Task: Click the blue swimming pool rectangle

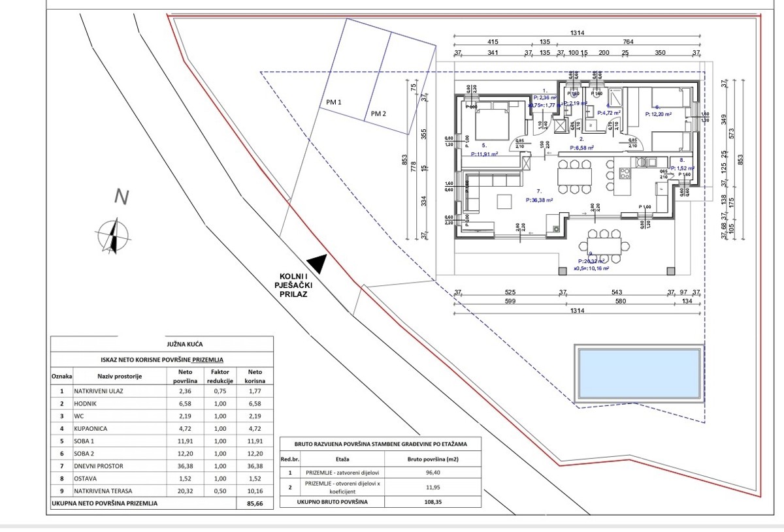Action: click(639, 375)
